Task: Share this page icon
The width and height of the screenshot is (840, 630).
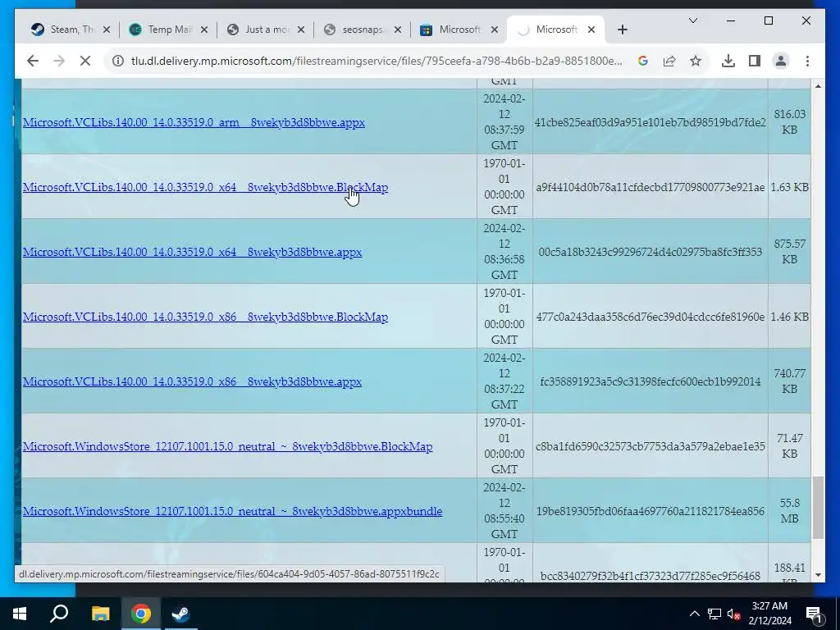Action: (x=669, y=61)
